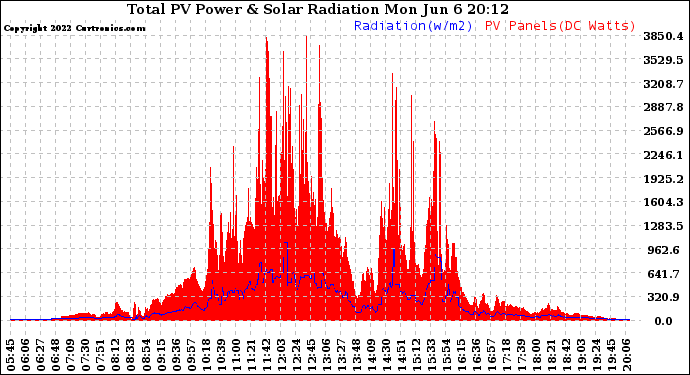690x375 pixels.
Task: Click the x-axis time label 10:18
Action: click(206, 355)
